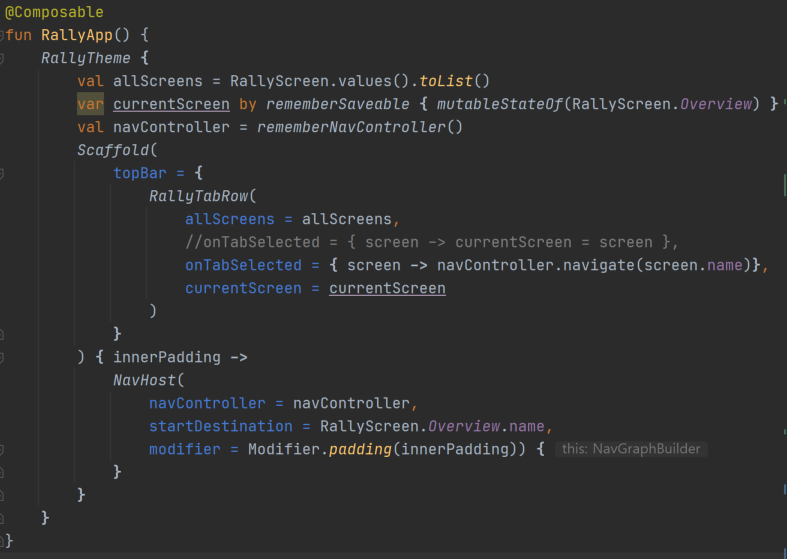Screen dimensions: 787x559
Task: Click Overview in the startDestination line
Action: (464, 427)
